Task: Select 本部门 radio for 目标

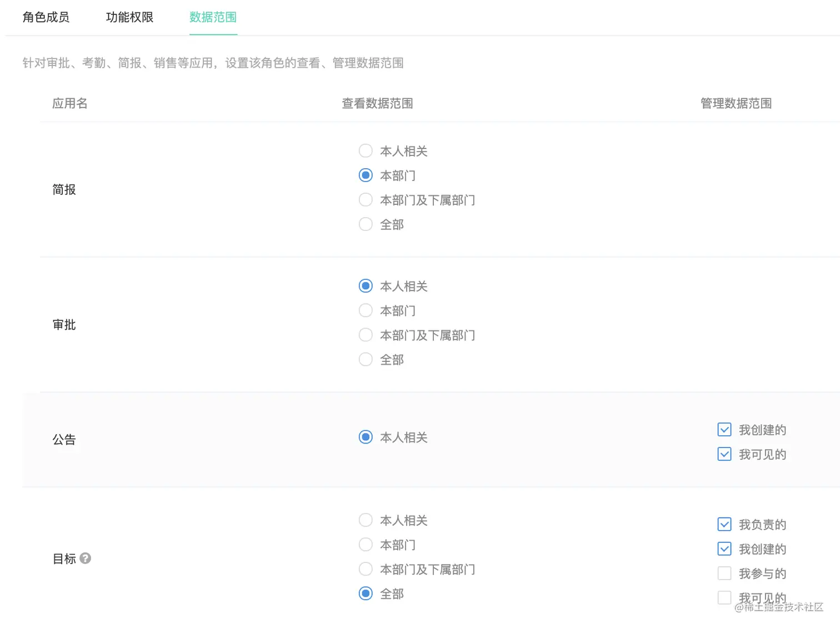Action: [x=366, y=545]
